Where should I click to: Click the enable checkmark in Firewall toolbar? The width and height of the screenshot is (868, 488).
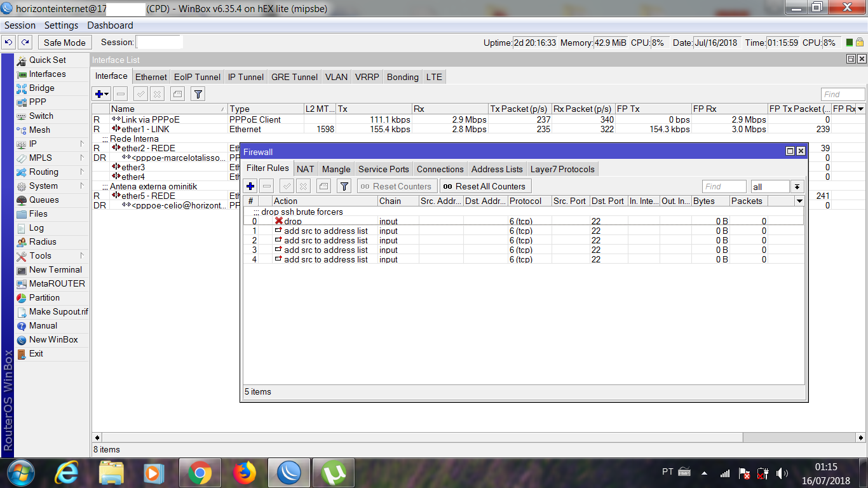pyautogui.click(x=287, y=186)
